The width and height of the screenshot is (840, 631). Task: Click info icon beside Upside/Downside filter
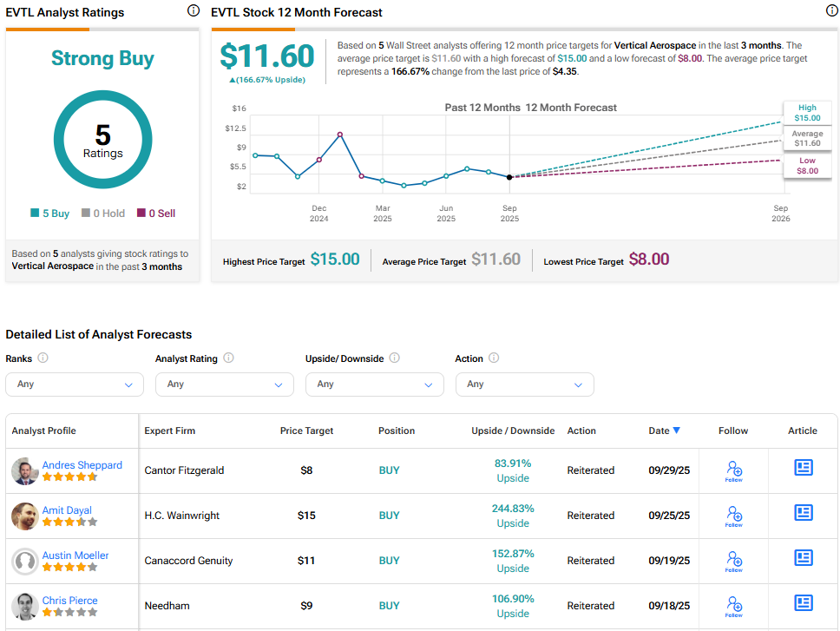(394, 358)
